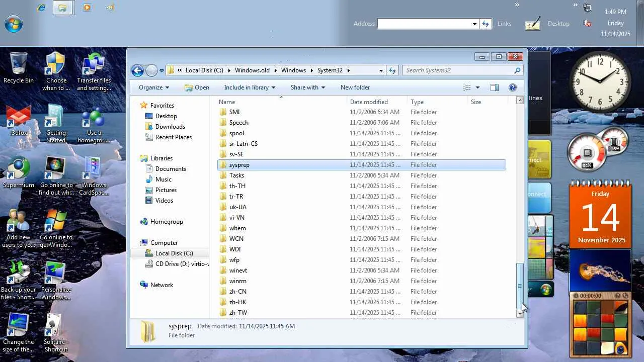Select the Transfer files and settings icon
This screenshot has width=644, height=362.
94,72
